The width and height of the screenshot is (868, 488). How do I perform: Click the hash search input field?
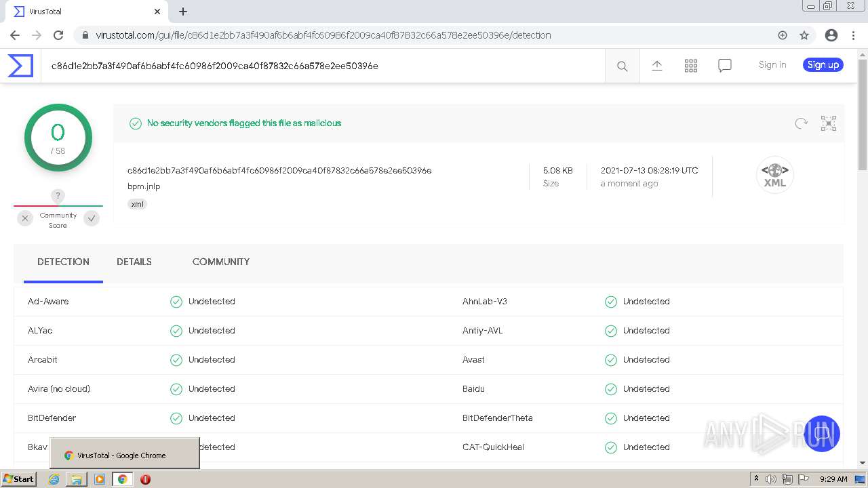click(319, 66)
